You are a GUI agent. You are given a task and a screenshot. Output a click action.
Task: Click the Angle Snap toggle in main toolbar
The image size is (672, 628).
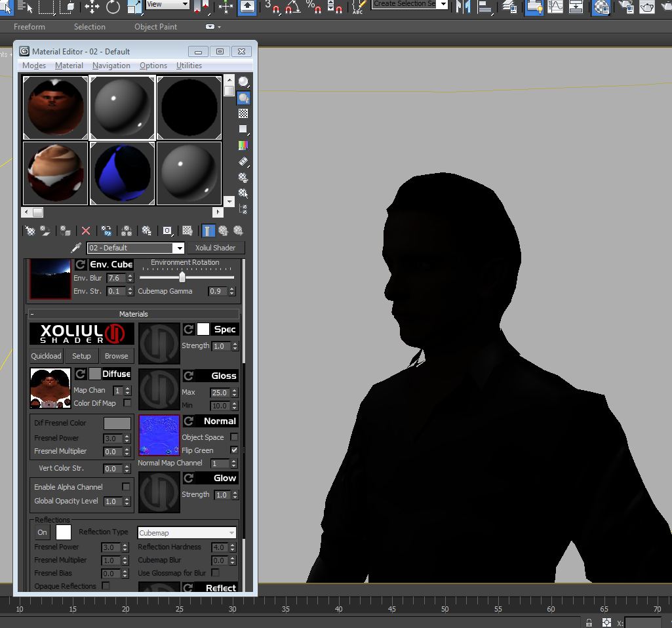(292, 7)
